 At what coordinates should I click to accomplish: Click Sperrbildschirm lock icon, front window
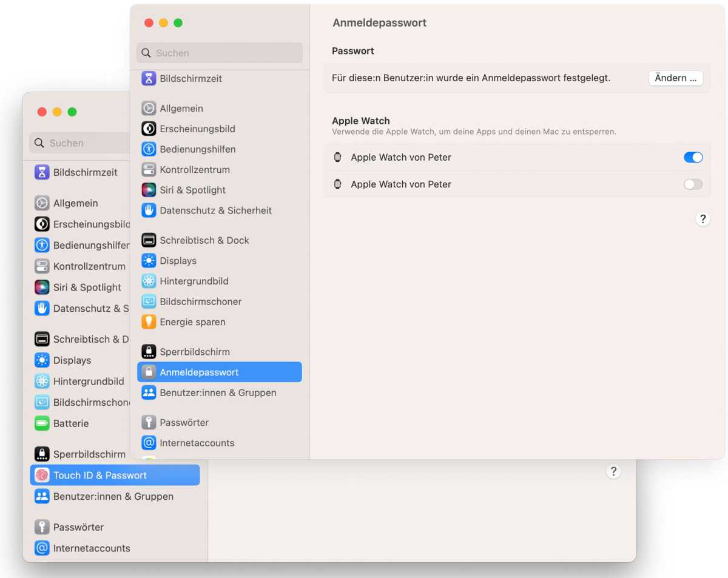pos(149,352)
